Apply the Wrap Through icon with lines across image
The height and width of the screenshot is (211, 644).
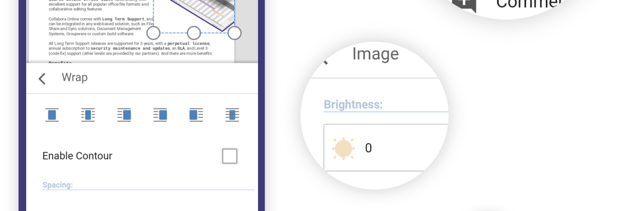[232, 115]
